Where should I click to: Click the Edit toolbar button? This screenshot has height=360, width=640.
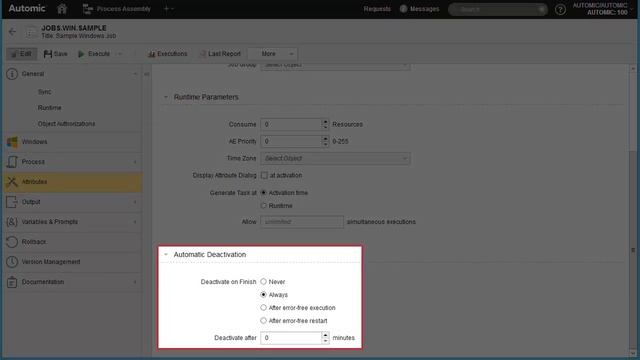21,54
